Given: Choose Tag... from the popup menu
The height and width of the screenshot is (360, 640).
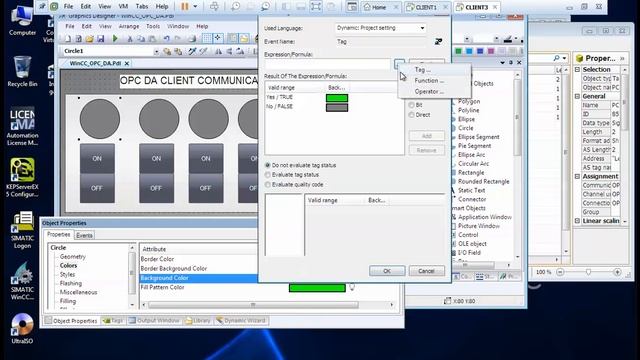Looking at the screenshot, I should (422, 70).
